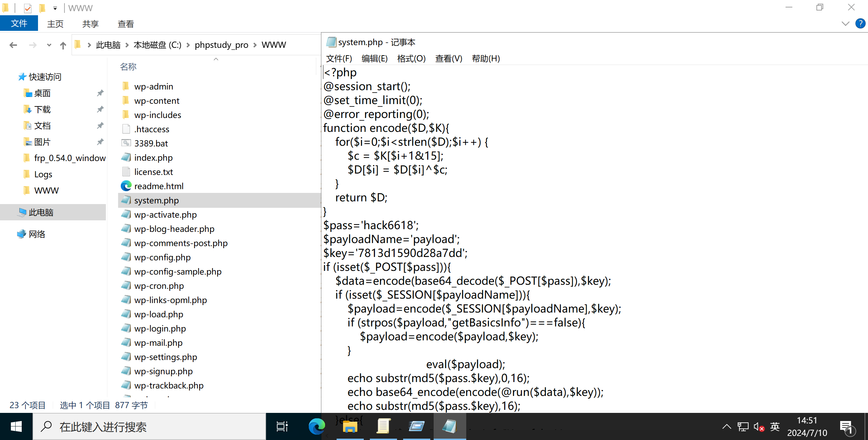Image resolution: width=868 pixels, height=440 pixels.
Task: Click the muted speaker tray icon
Action: 758,426
